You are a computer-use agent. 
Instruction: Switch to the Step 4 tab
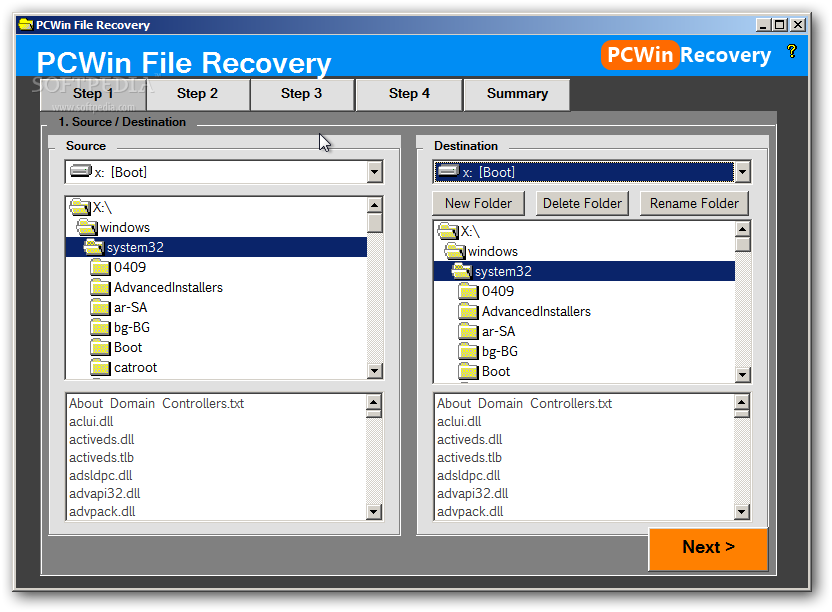pos(409,94)
